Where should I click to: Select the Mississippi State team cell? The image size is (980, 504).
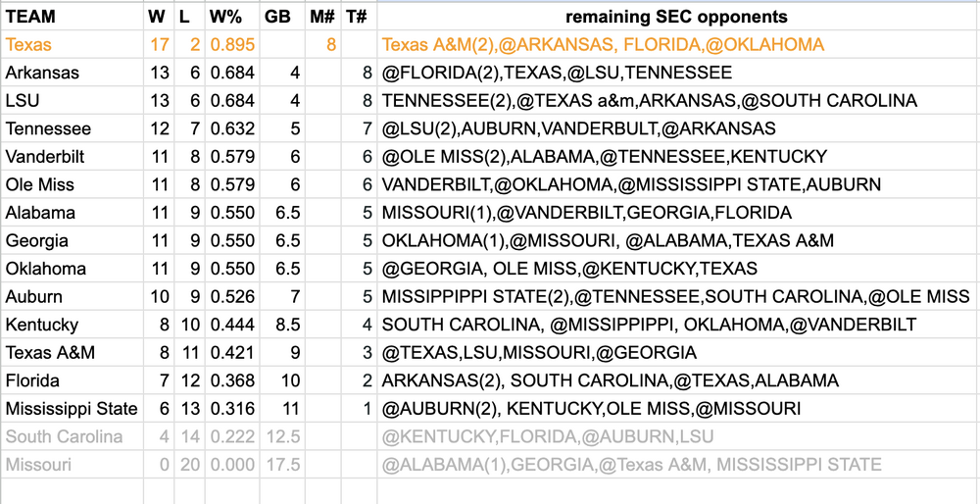click(72, 409)
